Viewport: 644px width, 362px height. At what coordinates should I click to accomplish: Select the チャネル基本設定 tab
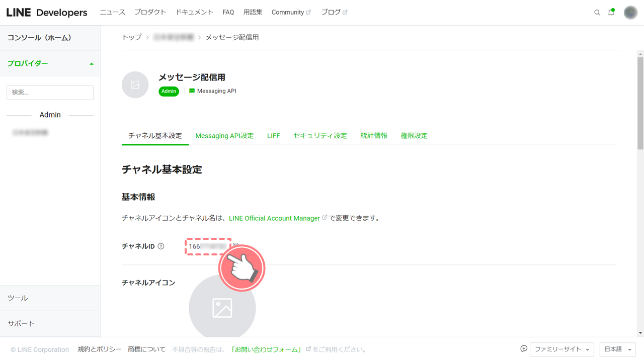(x=155, y=136)
